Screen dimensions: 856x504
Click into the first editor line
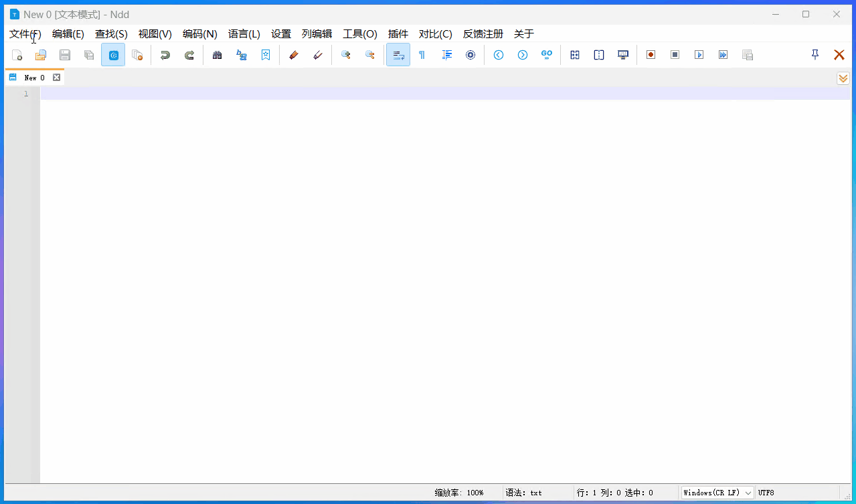coord(445,94)
